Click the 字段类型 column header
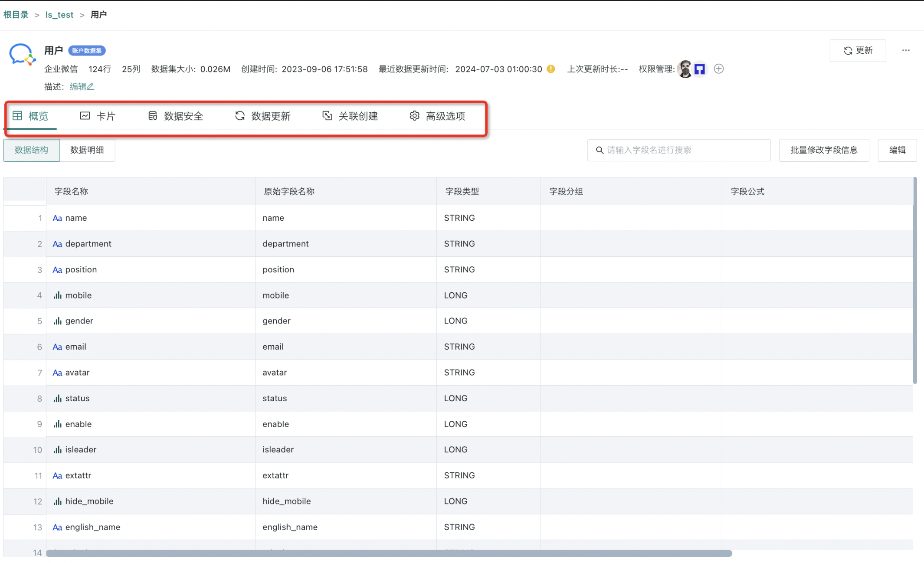Viewport: 924px width, 563px height. [488, 191]
